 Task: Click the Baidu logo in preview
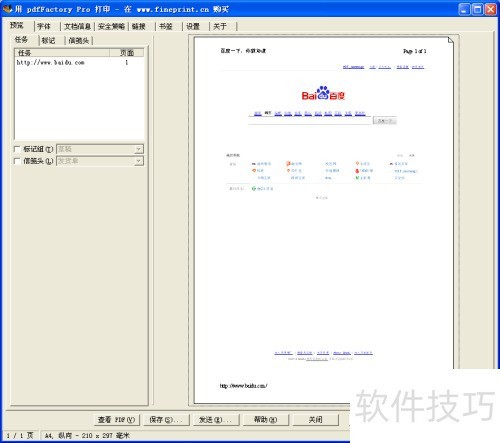323,93
